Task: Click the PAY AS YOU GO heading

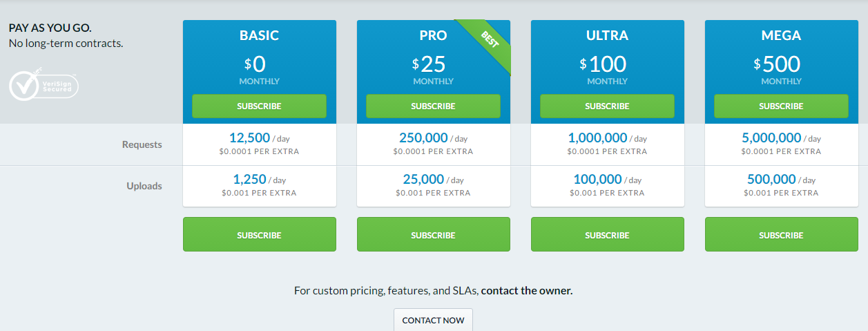Action: [x=50, y=28]
